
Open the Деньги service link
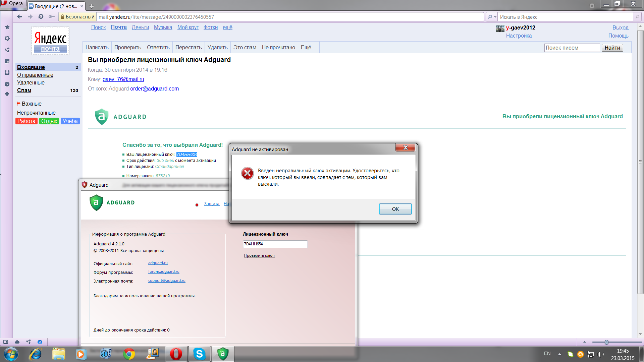(140, 27)
